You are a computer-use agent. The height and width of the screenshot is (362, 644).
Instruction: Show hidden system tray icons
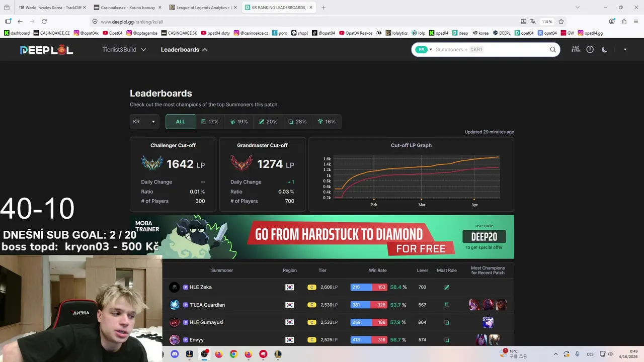(555, 354)
